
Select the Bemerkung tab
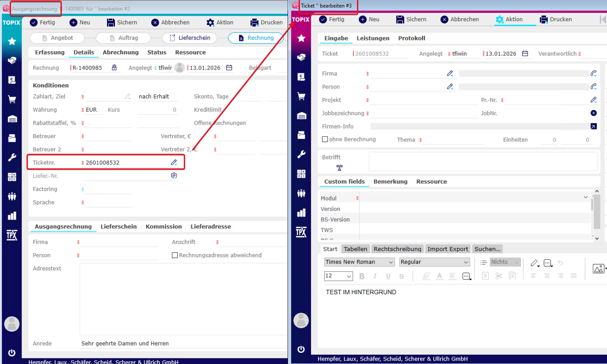click(x=391, y=182)
